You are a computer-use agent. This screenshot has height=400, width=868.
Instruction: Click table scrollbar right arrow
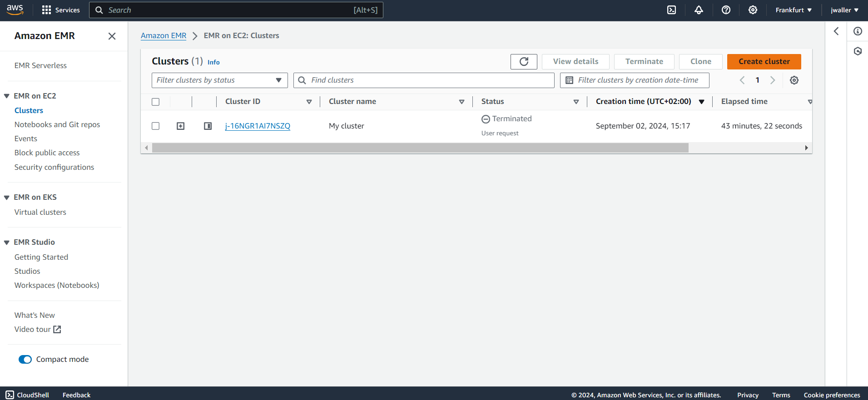[806, 148]
